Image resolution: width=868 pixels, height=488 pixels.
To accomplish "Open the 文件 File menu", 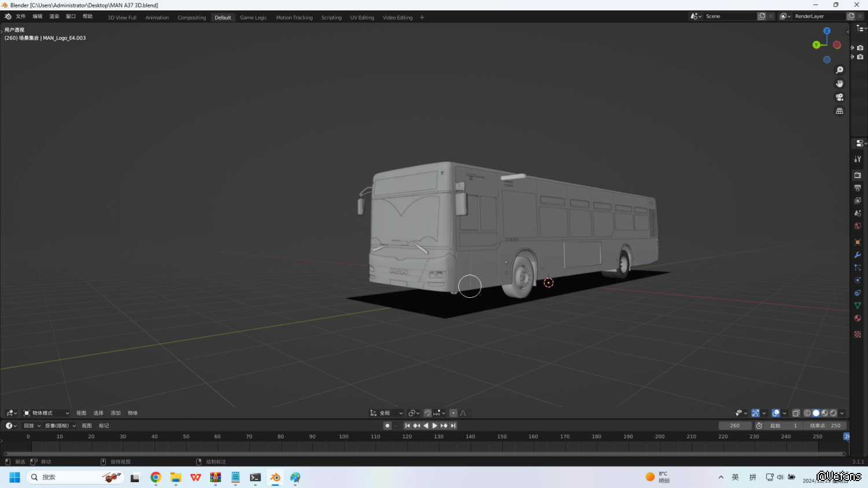I will point(21,17).
